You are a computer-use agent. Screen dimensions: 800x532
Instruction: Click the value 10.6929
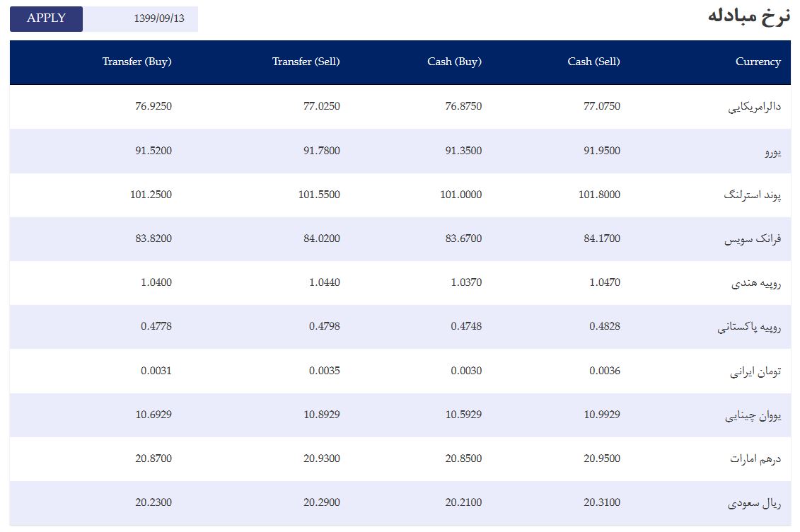(x=153, y=415)
